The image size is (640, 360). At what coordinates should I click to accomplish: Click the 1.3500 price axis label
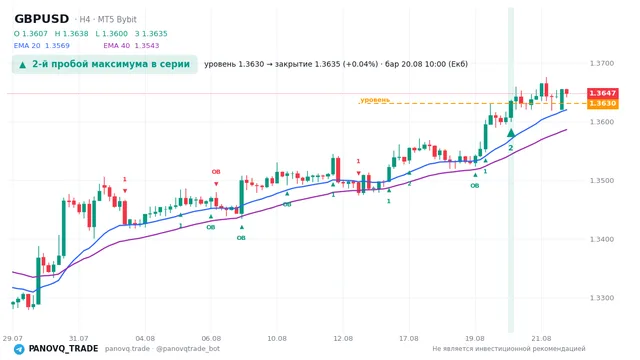(602, 181)
